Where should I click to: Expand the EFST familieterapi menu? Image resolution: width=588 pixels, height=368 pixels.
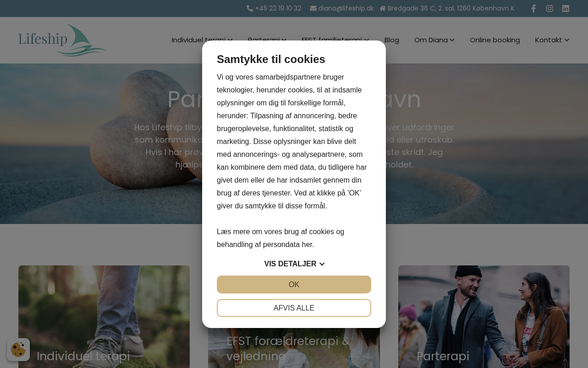pyautogui.click(x=335, y=40)
